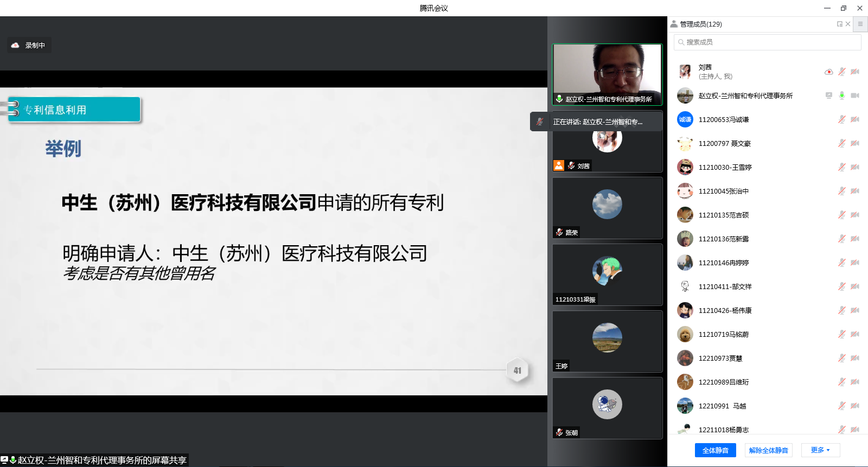Click the 搜索成员 search field
Screen dimensions: 868x467
767,42
